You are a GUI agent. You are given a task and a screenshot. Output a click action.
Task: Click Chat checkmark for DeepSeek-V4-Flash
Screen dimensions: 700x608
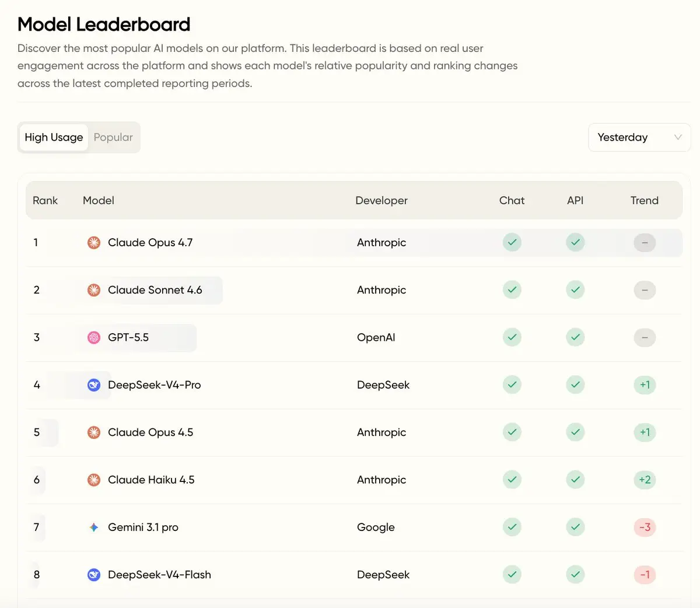(512, 574)
